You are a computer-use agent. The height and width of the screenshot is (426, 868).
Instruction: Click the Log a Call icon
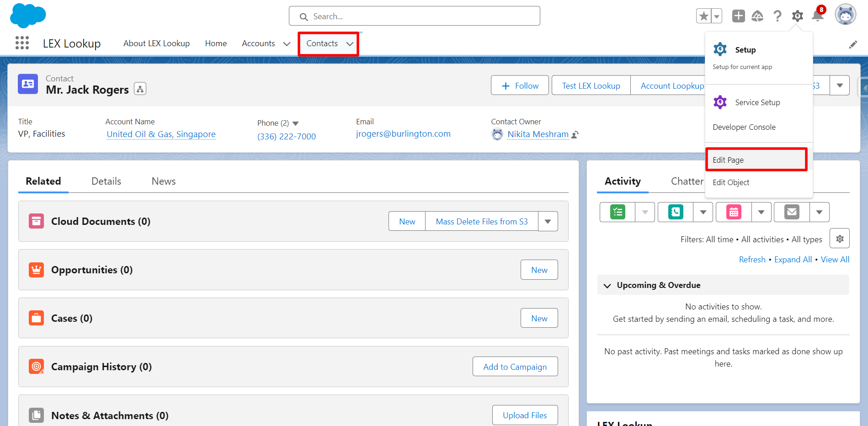[x=676, y=212]
